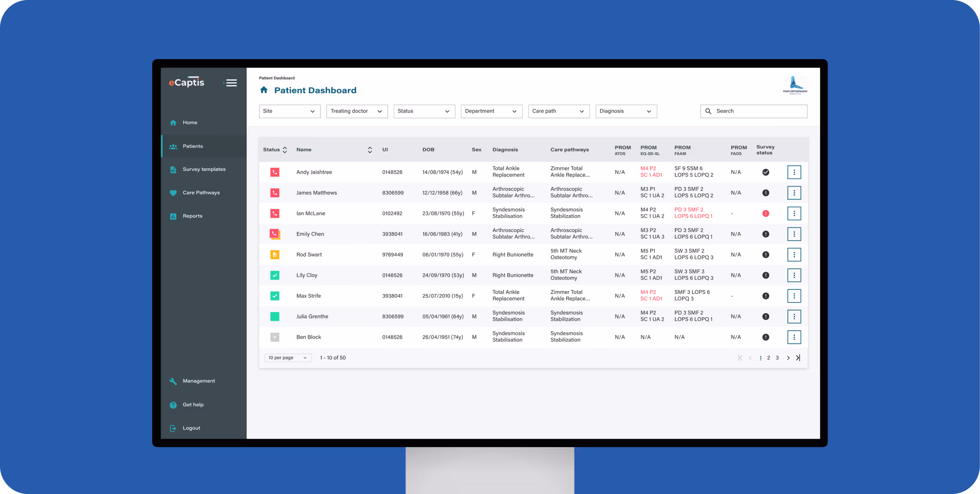Open Care Pathways sidebar item
980x494 pixels.
(201, 193)
